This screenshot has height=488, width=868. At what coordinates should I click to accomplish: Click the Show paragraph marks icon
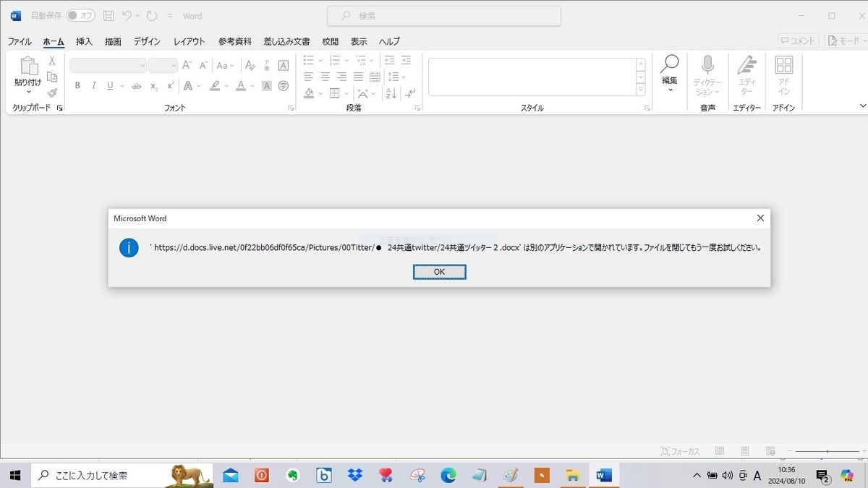(x=410, y=93)
